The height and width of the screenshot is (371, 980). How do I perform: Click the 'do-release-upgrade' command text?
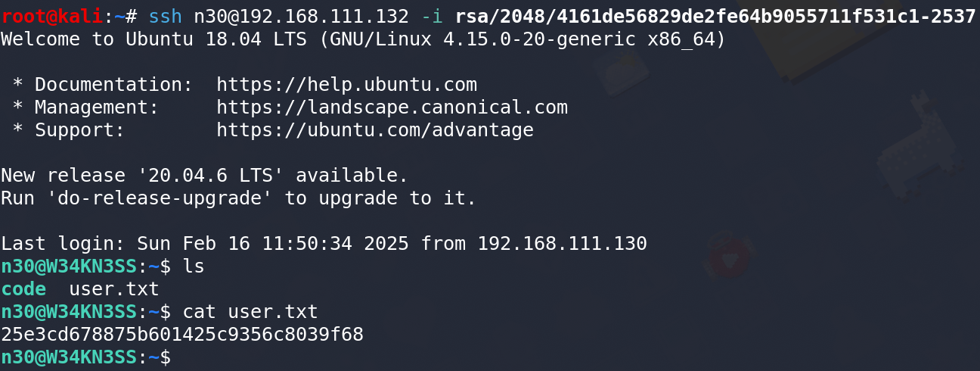[159, 198]
